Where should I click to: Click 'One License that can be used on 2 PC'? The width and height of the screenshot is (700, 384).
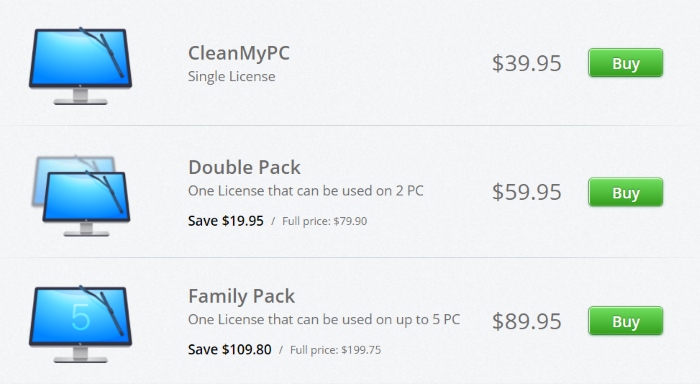(x=305, y=191)
